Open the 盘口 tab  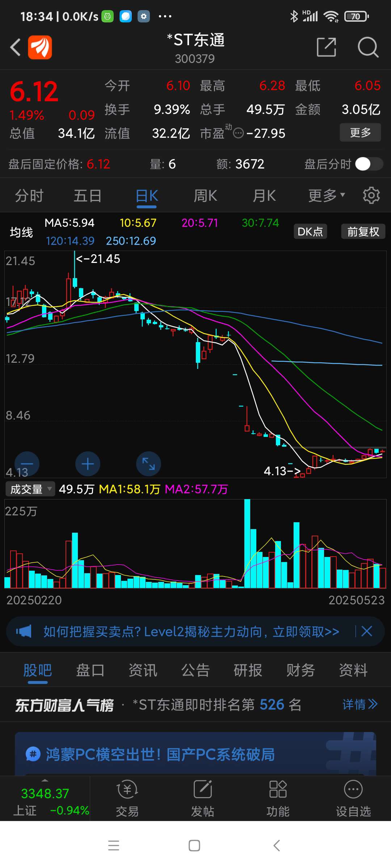[90, 670]
